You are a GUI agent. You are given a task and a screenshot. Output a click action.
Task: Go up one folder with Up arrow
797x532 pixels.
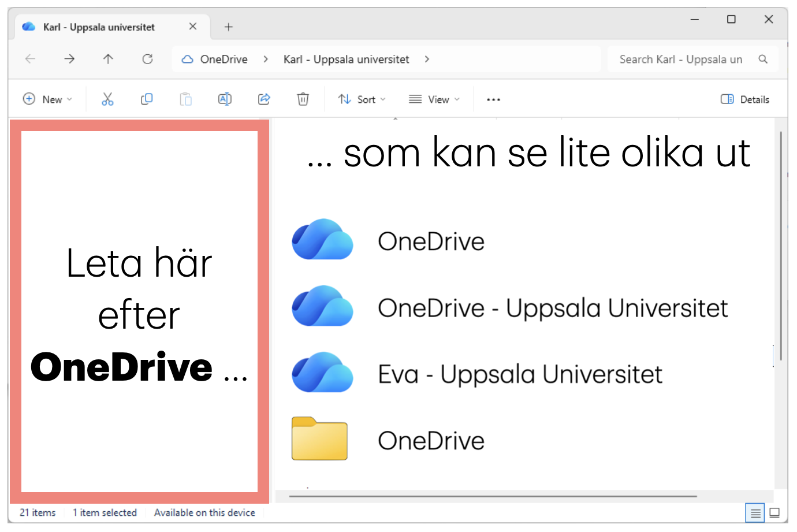tap(108, 59)
